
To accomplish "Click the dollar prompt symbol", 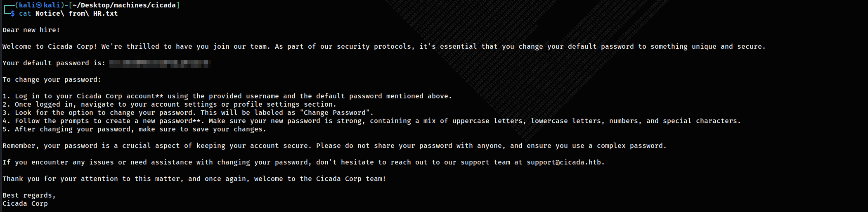I will point(13,14).
